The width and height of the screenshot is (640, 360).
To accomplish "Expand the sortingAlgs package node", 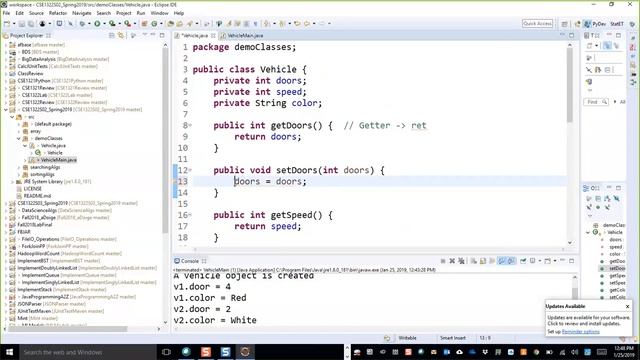I will pos(19,175).
